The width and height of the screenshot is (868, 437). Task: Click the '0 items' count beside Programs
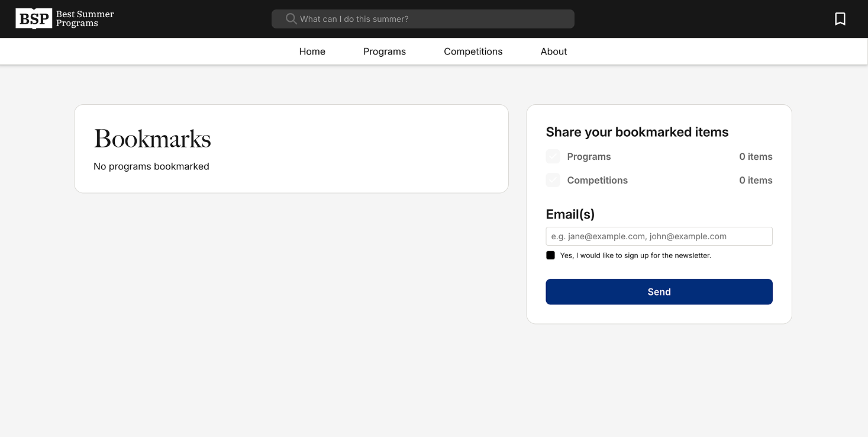756,157
